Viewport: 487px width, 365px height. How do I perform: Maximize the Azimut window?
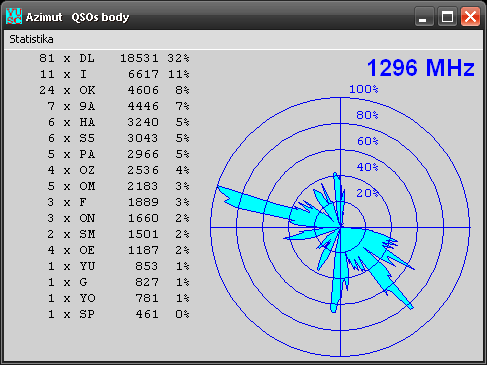pyautogui.click(x=447, y=16)
